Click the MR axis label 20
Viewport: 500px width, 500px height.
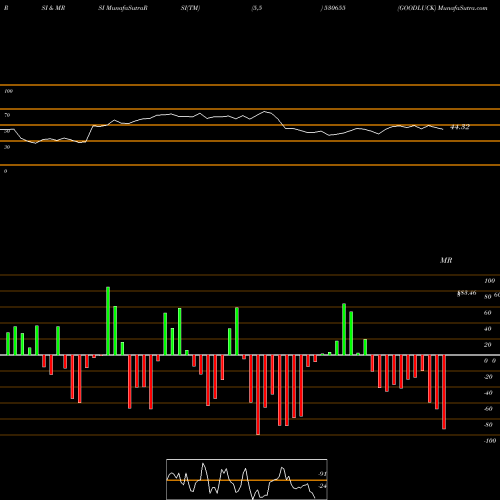487,345
